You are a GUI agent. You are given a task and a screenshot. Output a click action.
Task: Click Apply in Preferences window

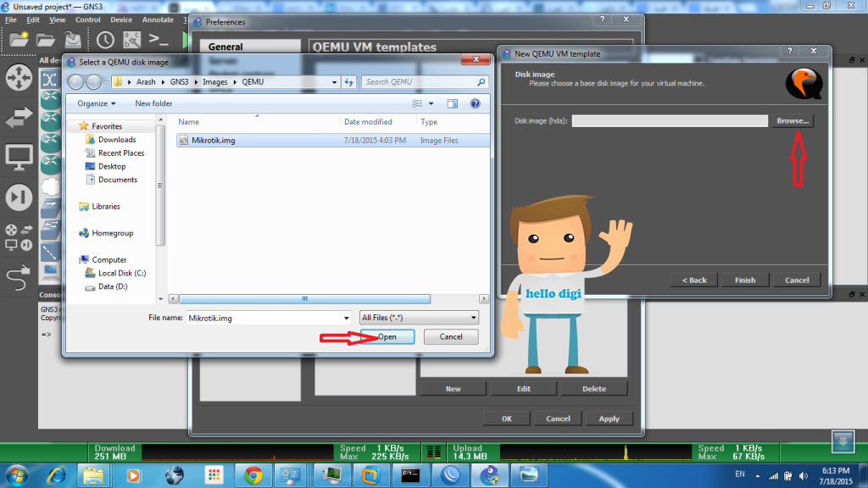point(609,419)
